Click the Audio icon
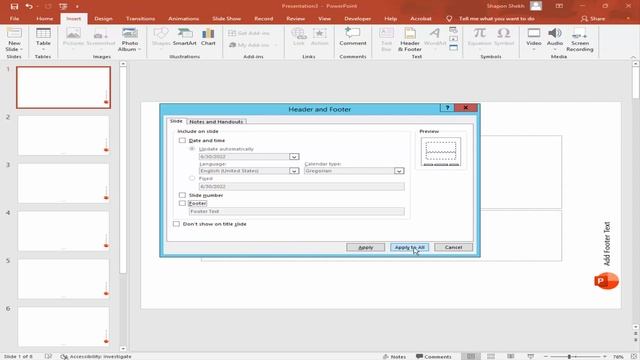 point(555,39)
